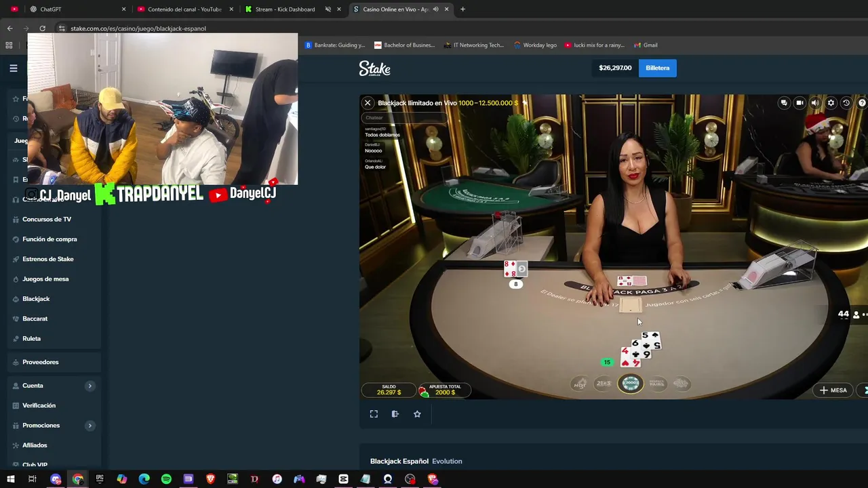Toggle the live chat panel icon
Image resolution: width=868 pixels, height=488 pixels.
(784, 103)
